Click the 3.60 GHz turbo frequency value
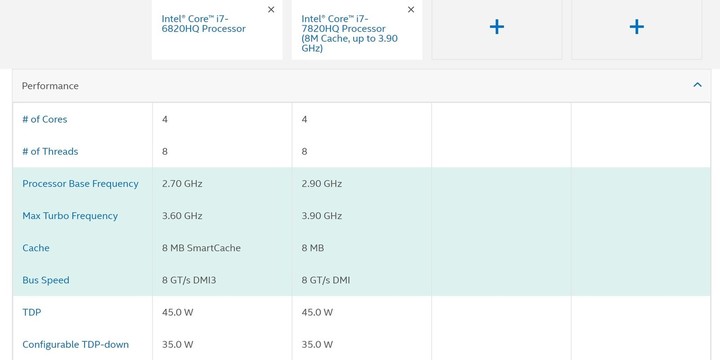 point(182,216)
